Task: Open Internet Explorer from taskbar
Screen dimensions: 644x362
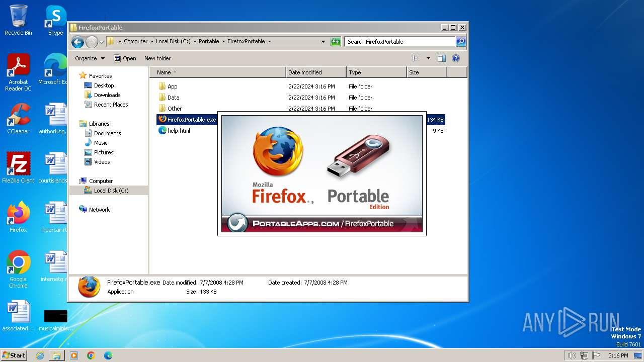Action: point(40,355)
